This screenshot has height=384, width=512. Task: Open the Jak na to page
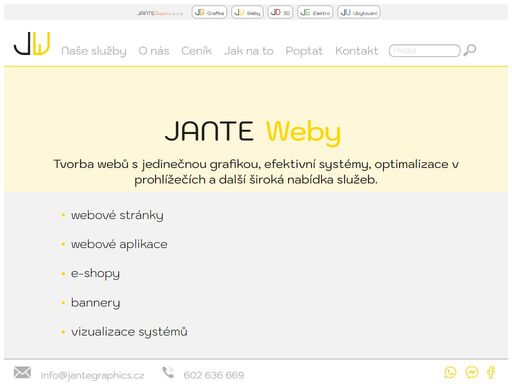[x=249, y=51]
